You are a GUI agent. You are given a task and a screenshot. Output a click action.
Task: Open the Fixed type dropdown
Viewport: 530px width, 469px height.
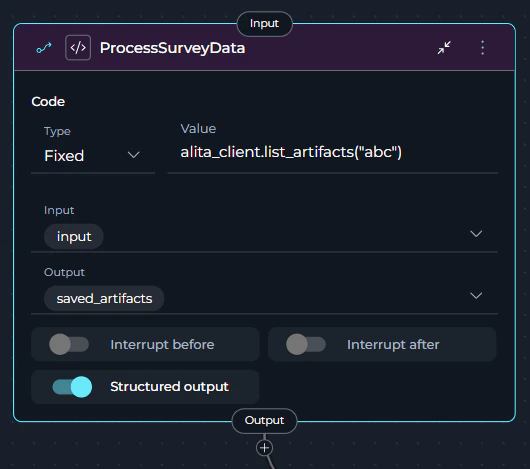[93, 156]
